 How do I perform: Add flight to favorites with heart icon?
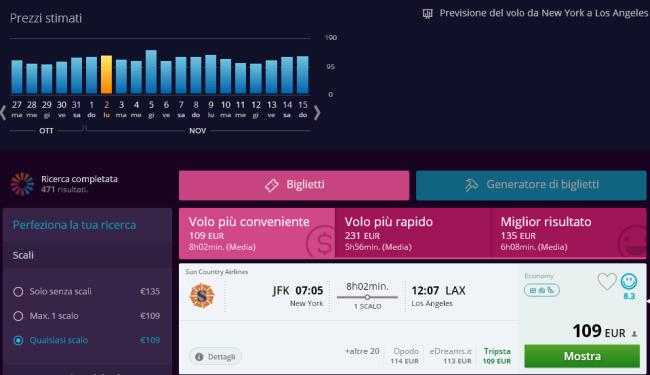coord(607,282)
